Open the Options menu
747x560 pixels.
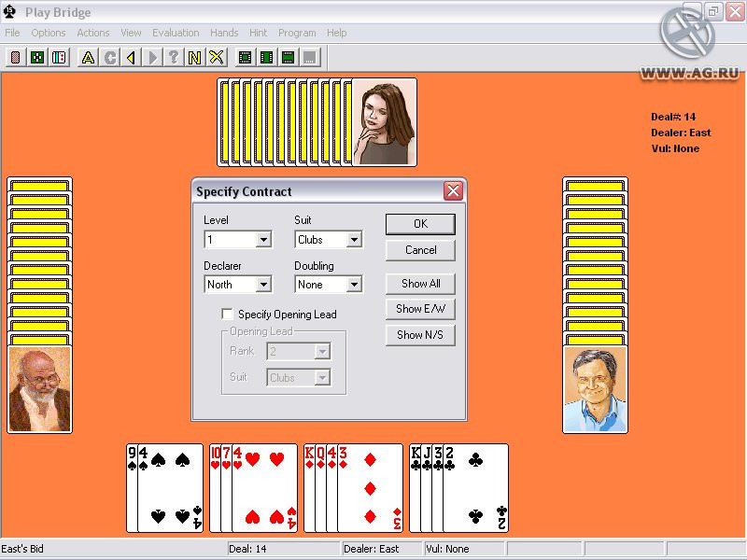coord(49,33)
